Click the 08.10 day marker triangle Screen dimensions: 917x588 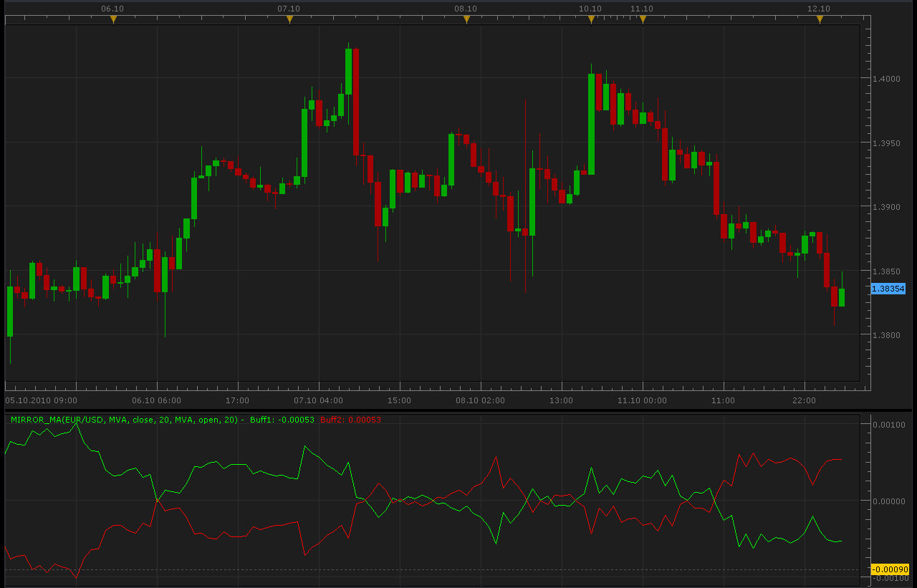tap(466, 20)
